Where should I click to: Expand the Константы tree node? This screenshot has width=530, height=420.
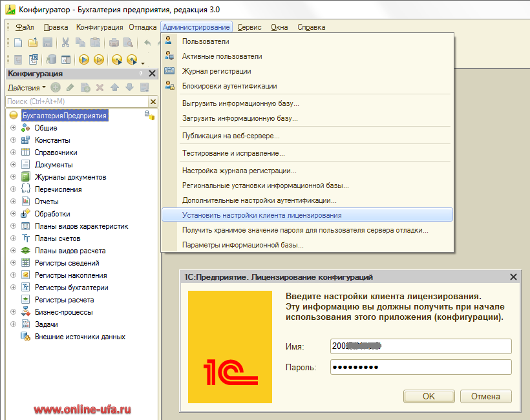(13, 140)
